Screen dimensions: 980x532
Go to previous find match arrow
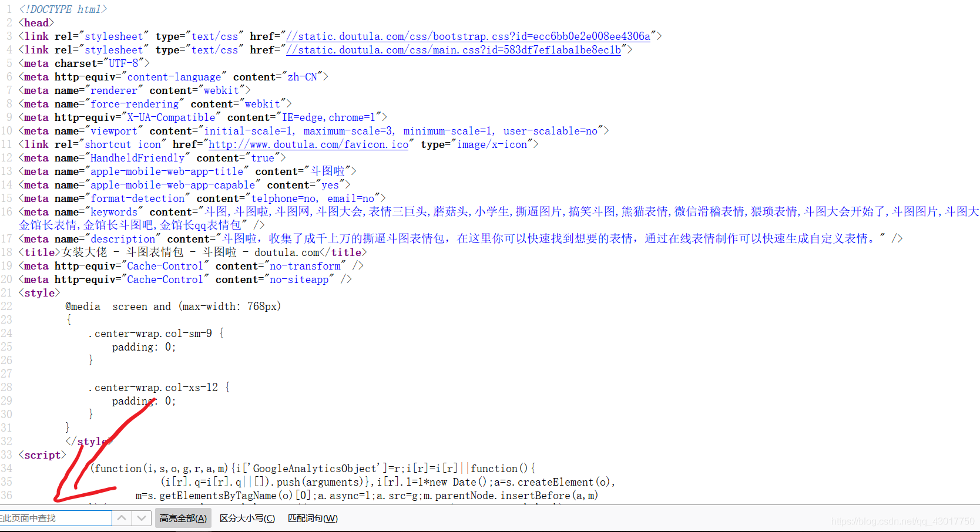coord(122,518)
